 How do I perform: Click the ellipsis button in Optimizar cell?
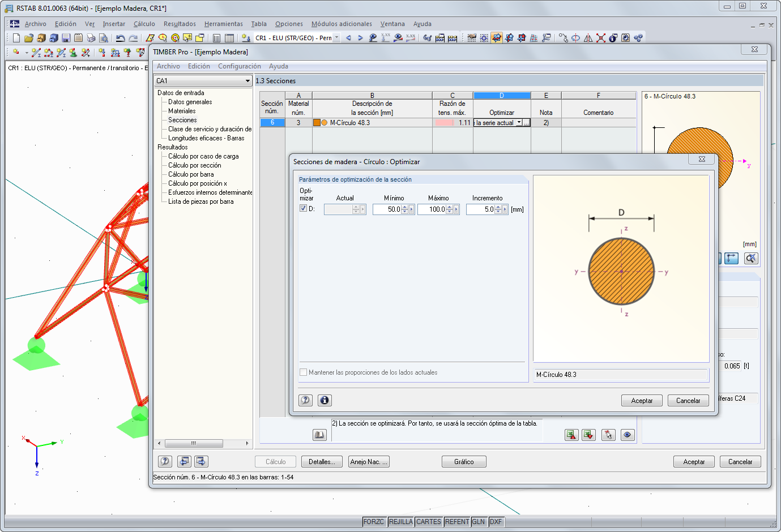click(x=527, y=122)
